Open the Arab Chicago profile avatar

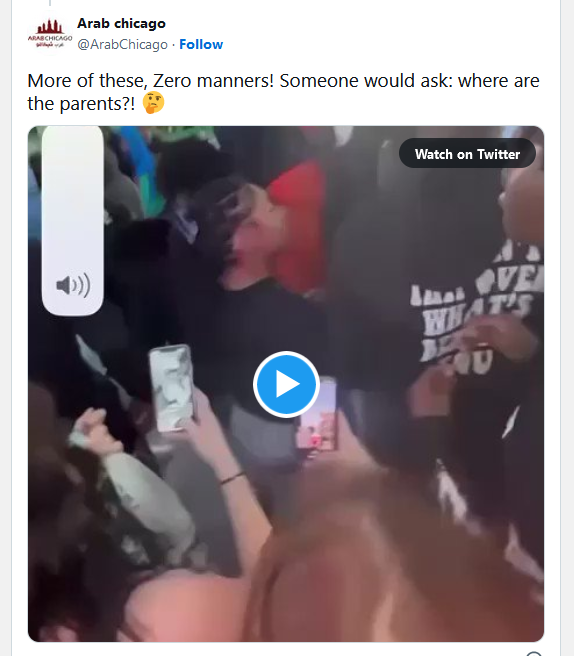[x=50, y=34]
